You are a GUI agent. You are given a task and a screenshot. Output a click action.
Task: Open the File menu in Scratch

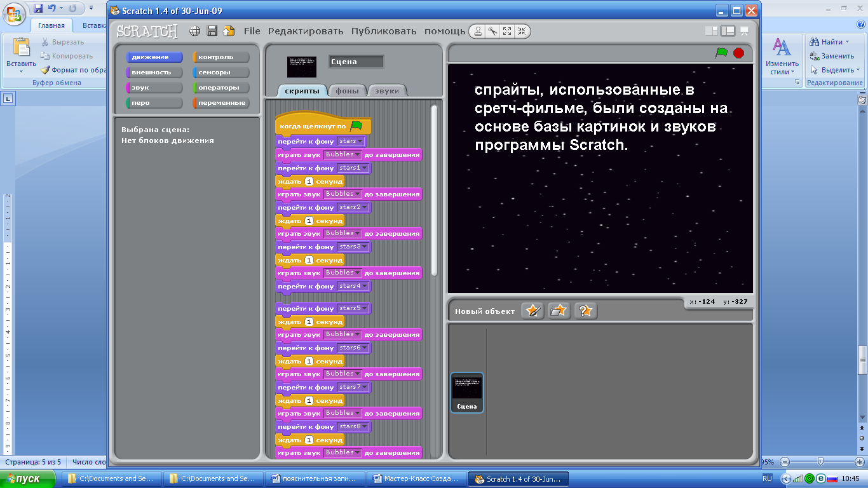pos(252,31)
